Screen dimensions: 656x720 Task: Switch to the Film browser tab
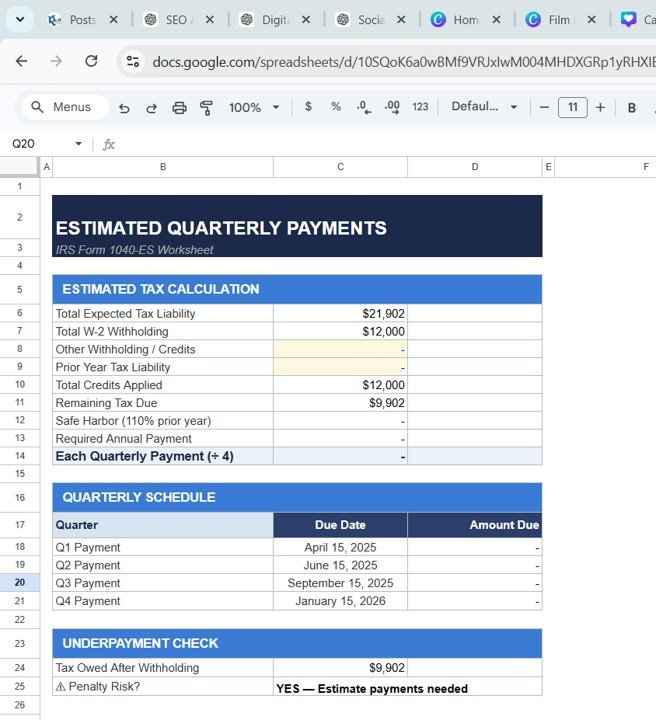pyautogui.click(x=549, y=20)
